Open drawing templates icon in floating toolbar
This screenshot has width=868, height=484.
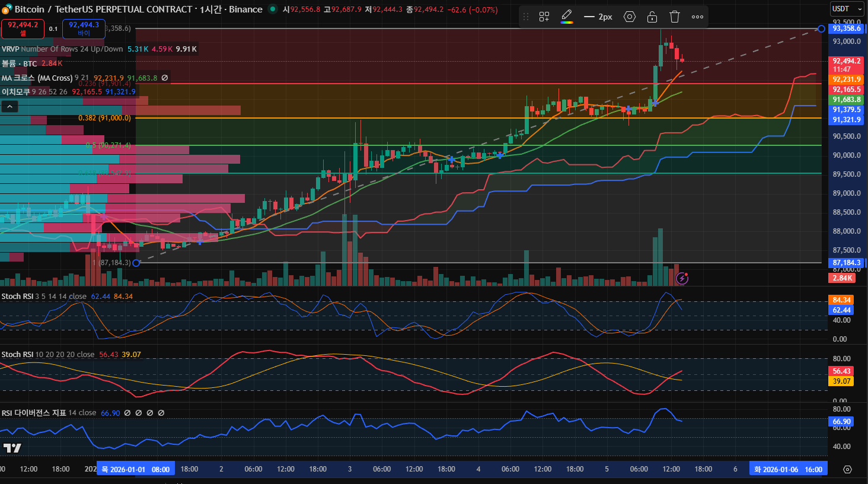pos(544,17)
